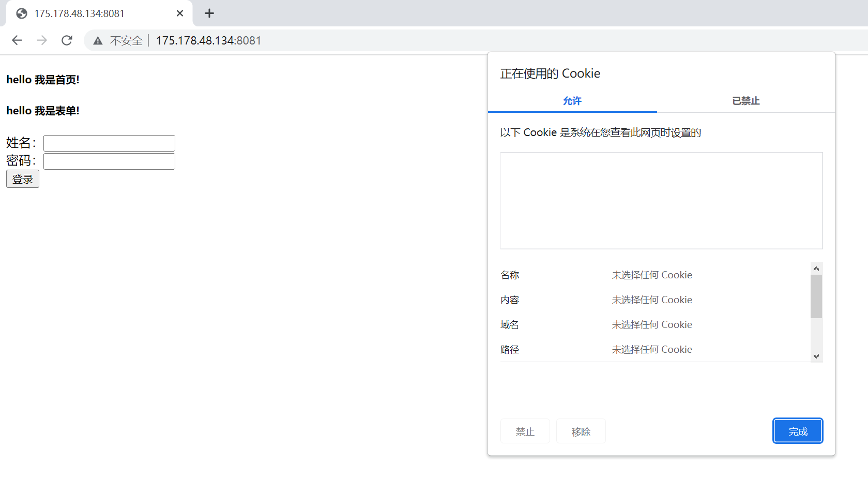Viewport: 868px width, 477px height.
Task: Click 未选择任何 Cookie beside 名称
Action: click(x=652, y=275)
